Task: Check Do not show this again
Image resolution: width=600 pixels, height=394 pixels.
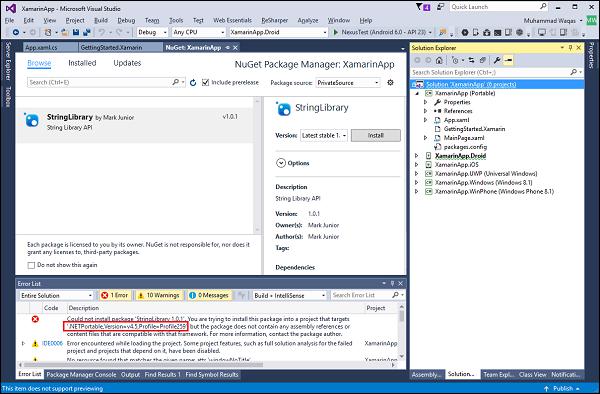Action: click(x=31, y=265)
